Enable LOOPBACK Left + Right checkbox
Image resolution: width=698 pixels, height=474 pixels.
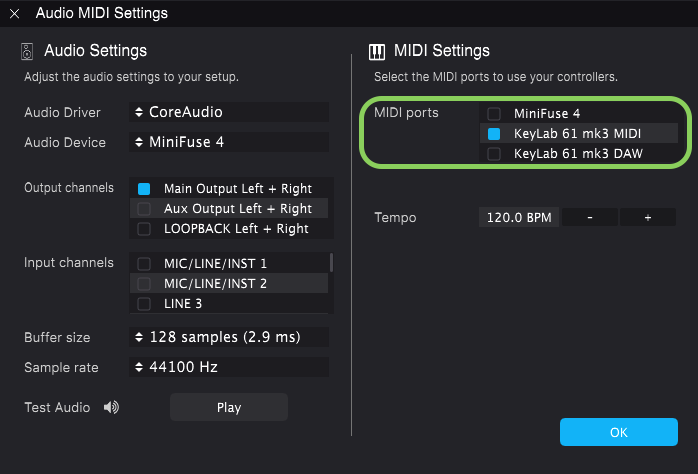click(x=144, y=229)
